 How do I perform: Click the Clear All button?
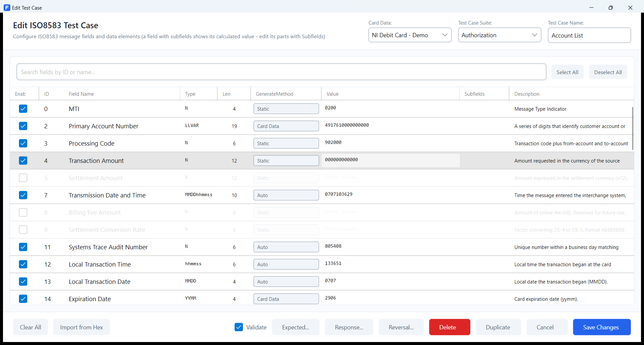tap(31, 327)
